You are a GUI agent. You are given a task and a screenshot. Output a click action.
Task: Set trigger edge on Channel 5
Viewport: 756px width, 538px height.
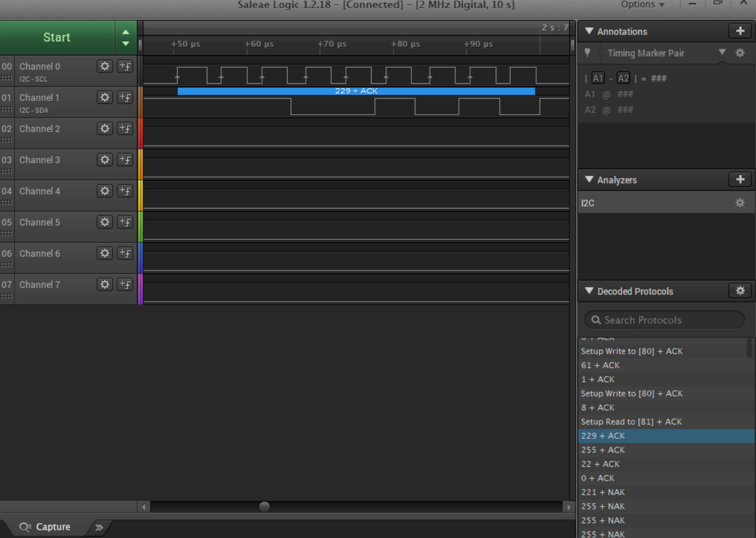pyautogui.click(x=125, y=222)
